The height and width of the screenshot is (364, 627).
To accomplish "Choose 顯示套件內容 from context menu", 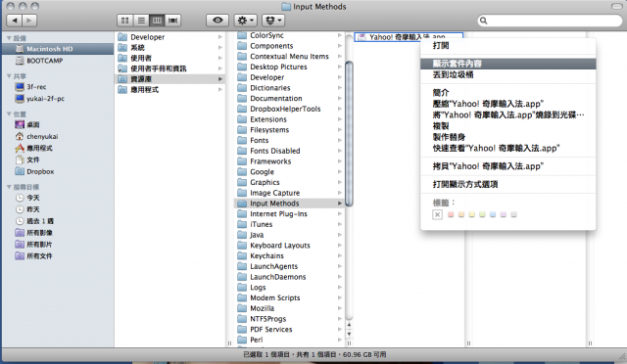I will (x=507, y=64).
